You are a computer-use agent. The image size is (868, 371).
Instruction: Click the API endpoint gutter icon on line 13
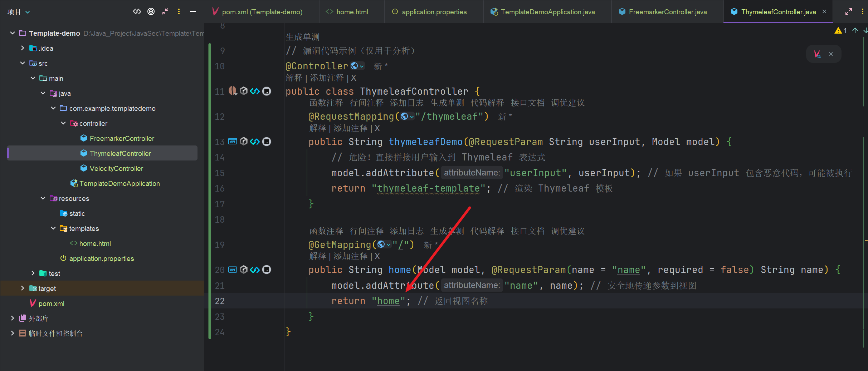click(233, 142)
